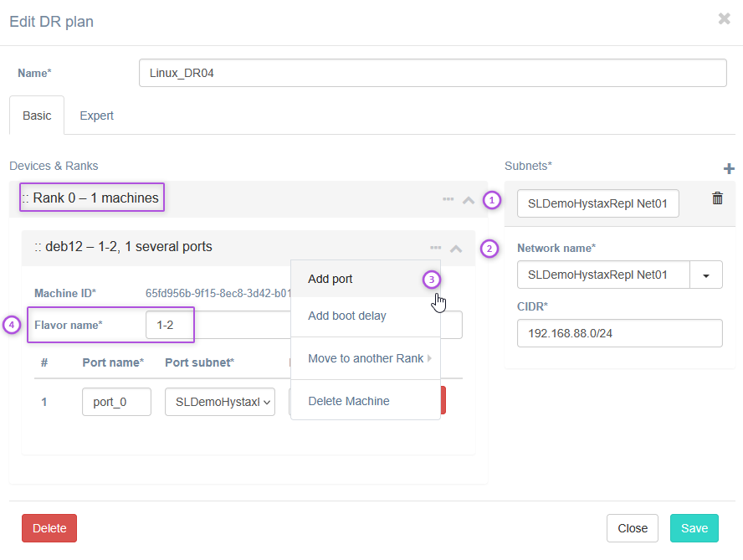Focus the DR plan Name field
The image size is (743, 560).
point(432,73)
